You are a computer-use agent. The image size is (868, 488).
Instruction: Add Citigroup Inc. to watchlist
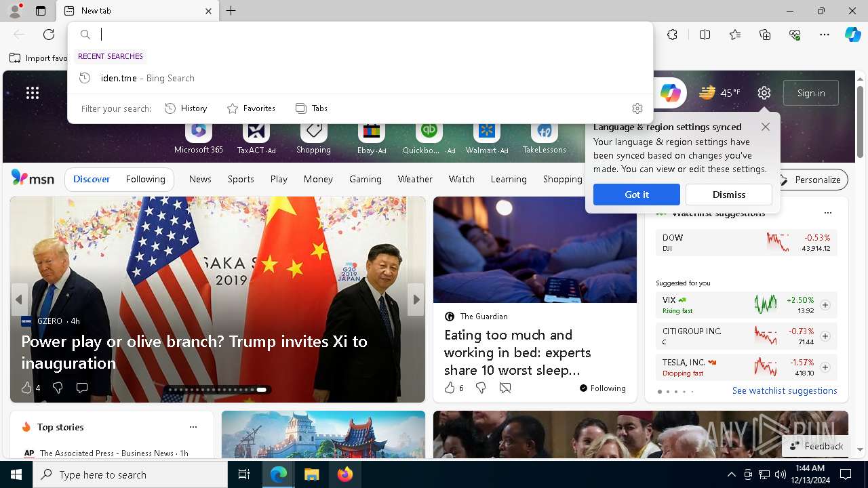click(x=825, y=336)
